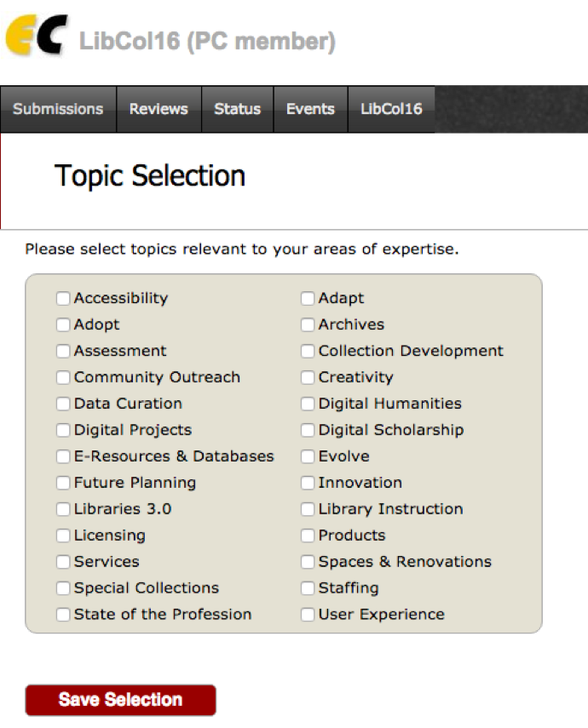
Task: Check State of the Profession
Action: click(x=63, y=615)
